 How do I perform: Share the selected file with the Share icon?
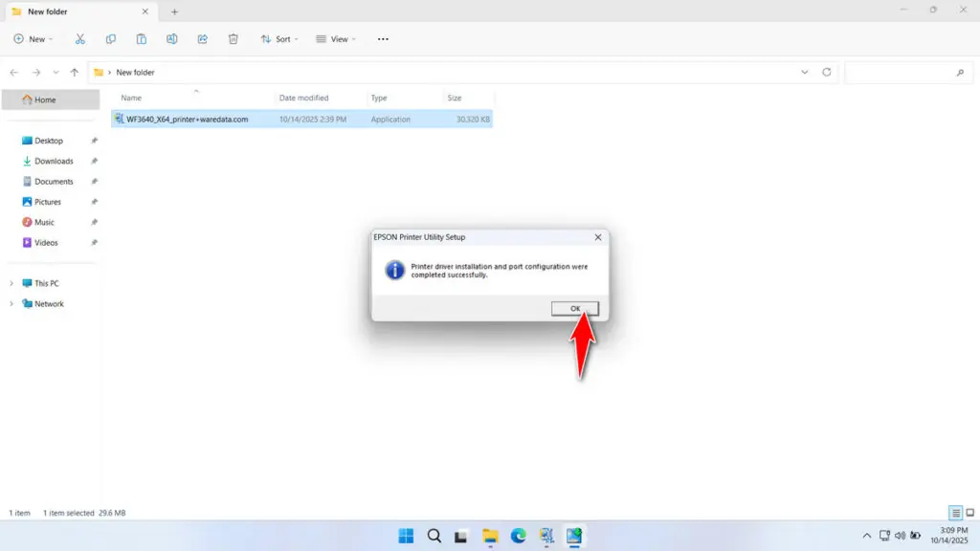pos(202,38)
